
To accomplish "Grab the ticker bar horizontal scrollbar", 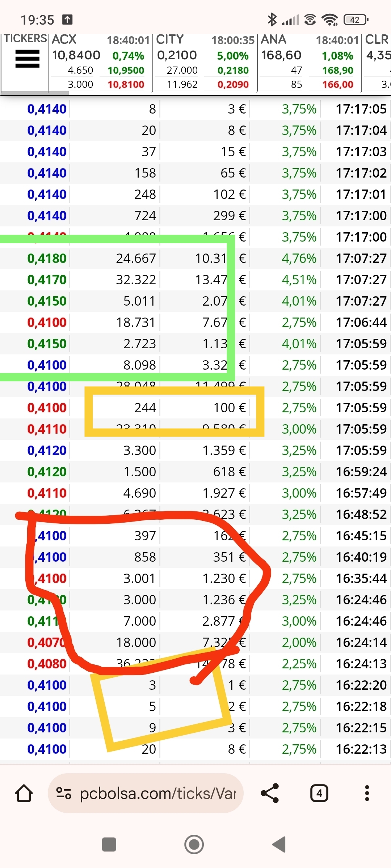I will tap(35, 93).
